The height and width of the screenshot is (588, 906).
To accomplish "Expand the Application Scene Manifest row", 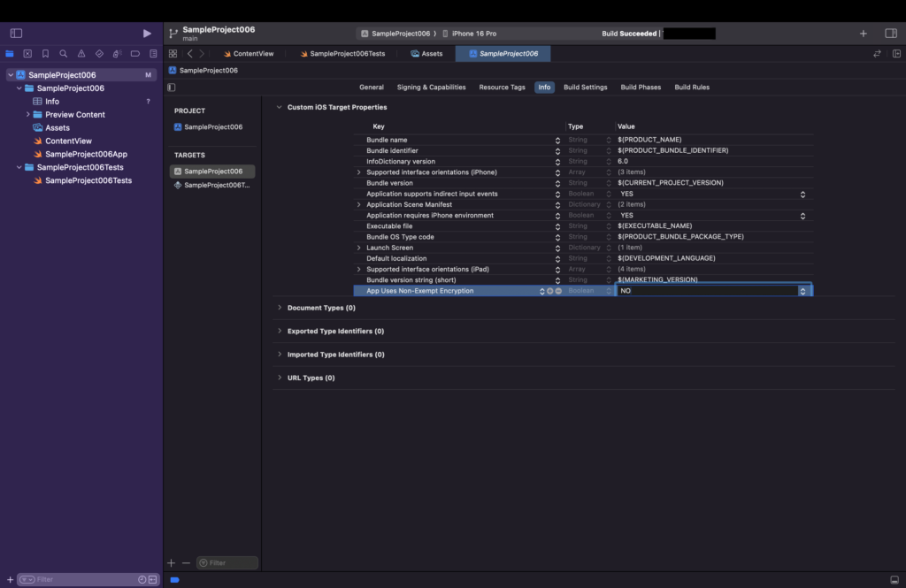I will pos(359,204).
